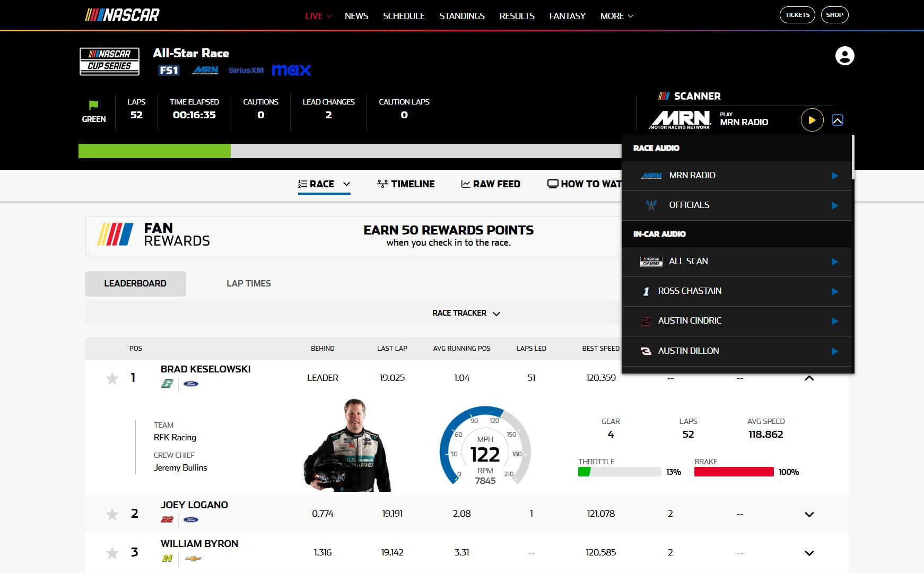Favorite Brad Keselowski with star
This screenshot has width=924, height=573.
point(112,378)
